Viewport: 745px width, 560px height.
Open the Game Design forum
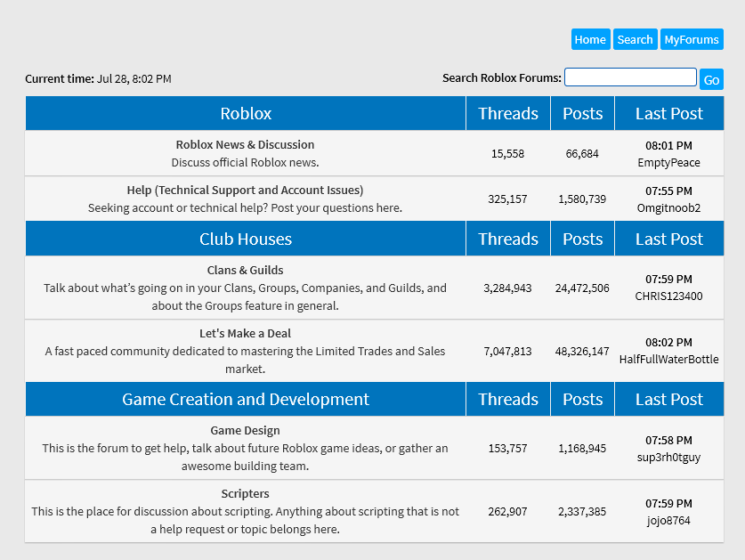[x=245, y=430]
